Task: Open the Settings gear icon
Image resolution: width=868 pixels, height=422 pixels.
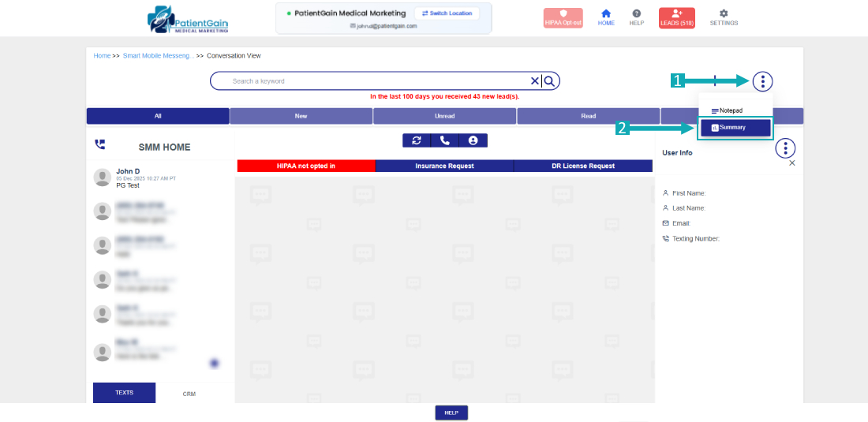Action: point(724,17)
